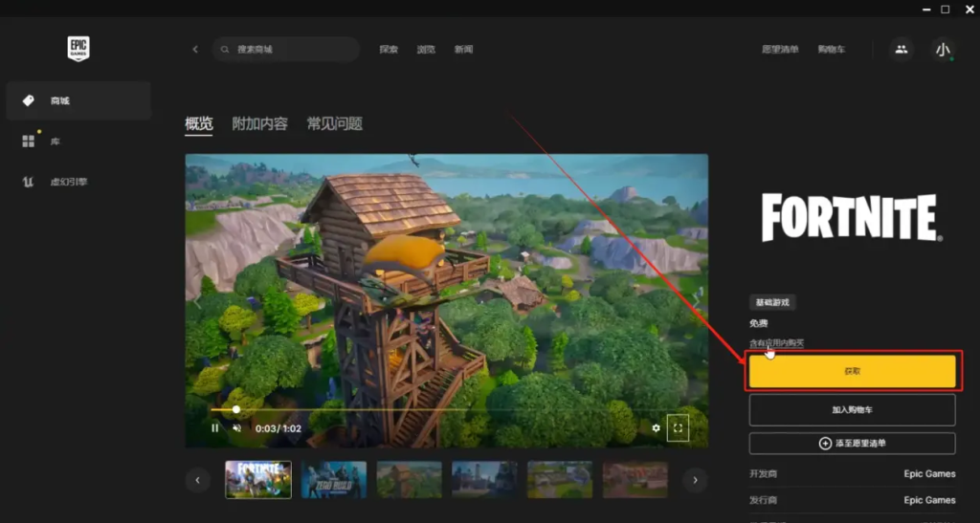Open the 购物车 shopping cart link
Viewport: 980px width, 523px height.
pos(832,50)
